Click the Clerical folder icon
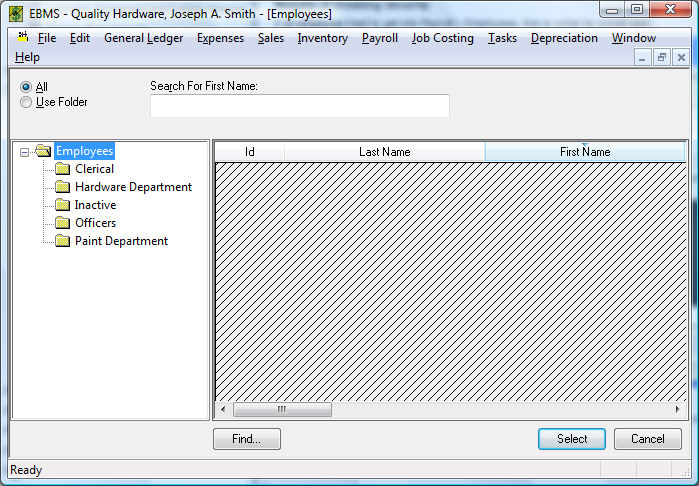The height and width of the screenshot is (486, 699). pyautogui.click(x=62, y=169)
